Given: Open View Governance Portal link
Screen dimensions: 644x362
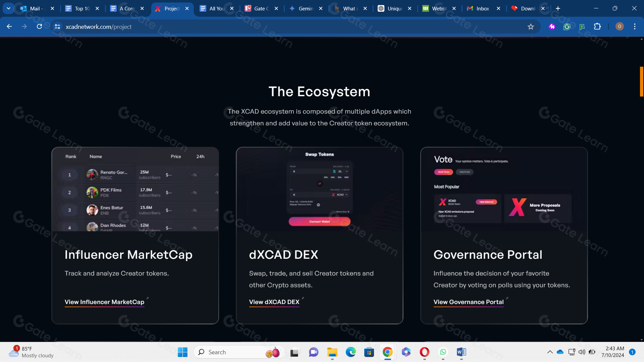Looking at the screenshot, I should coord(468,302).
